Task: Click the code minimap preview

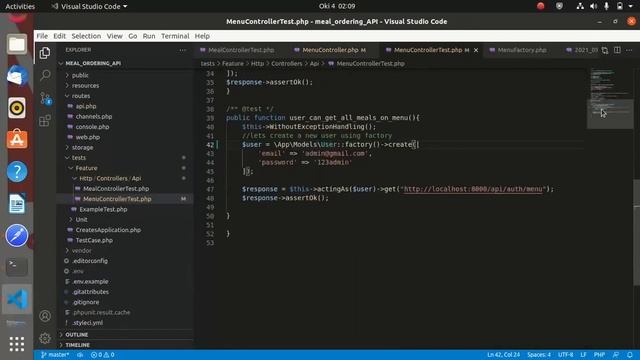Action: [x=610, y=98]
